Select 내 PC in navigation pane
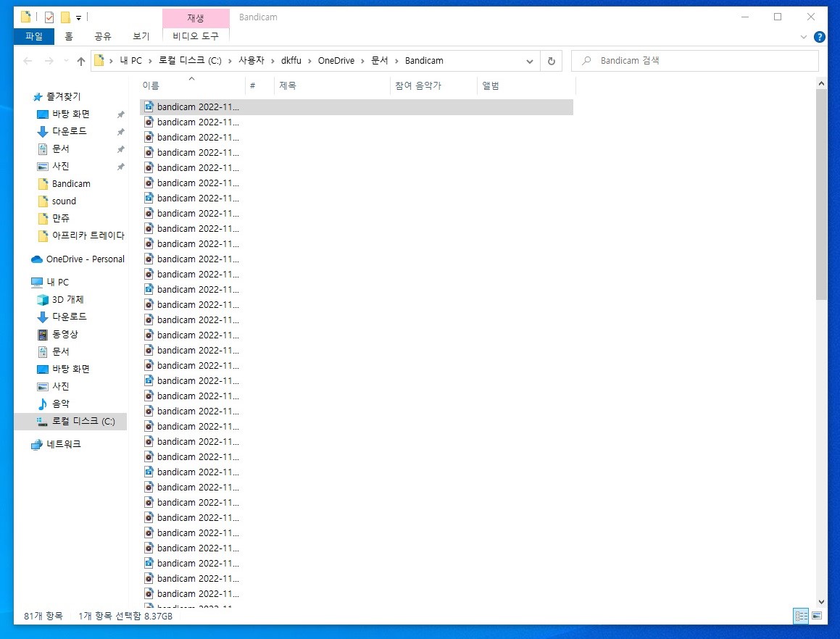The width and height of the screenshot is (840, 639). point(50,283)
